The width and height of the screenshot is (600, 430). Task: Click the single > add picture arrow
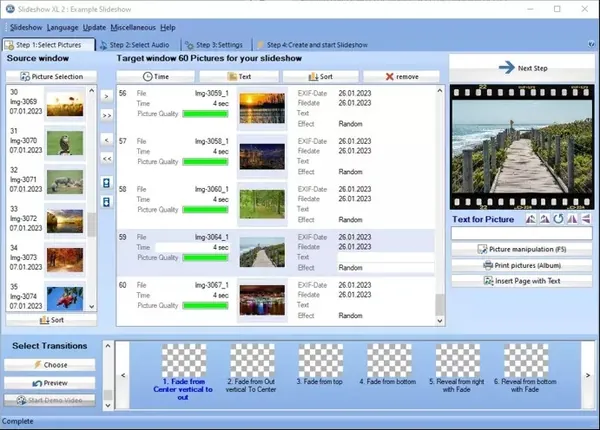tap(107, 96)
